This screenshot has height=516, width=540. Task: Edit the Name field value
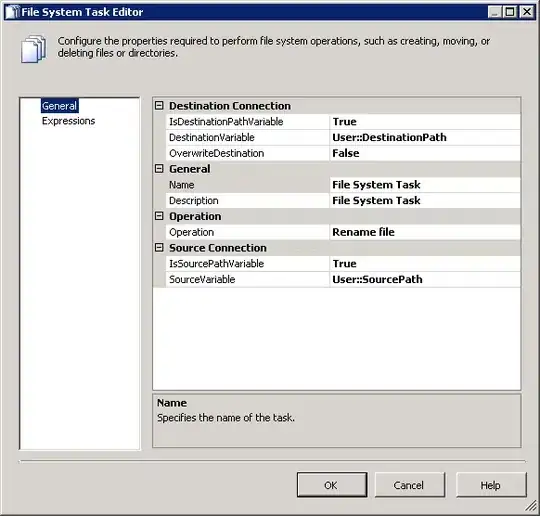(425, 185)
